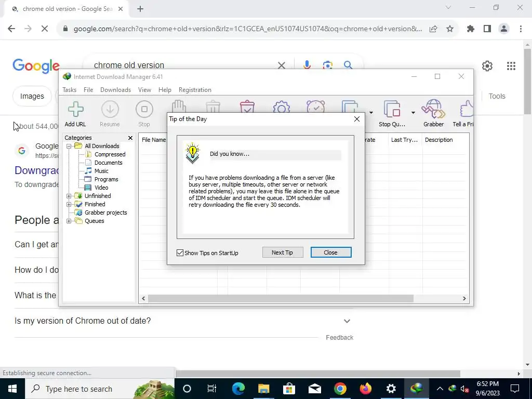
Task: Open a new Chrome tab
Action: point(140,9)
